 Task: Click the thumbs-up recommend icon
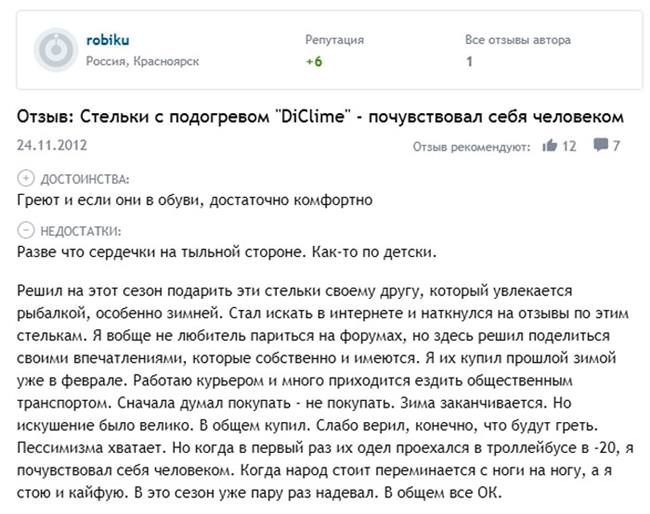point(550,145)
